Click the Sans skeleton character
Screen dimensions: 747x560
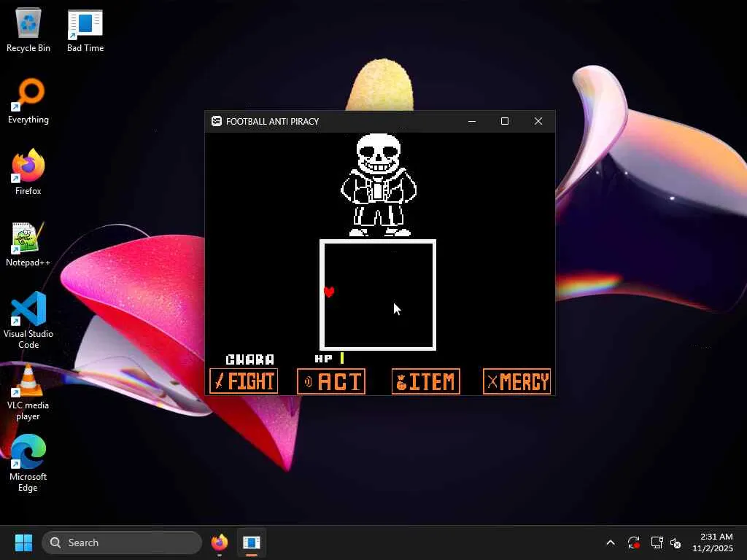point(379,184)
